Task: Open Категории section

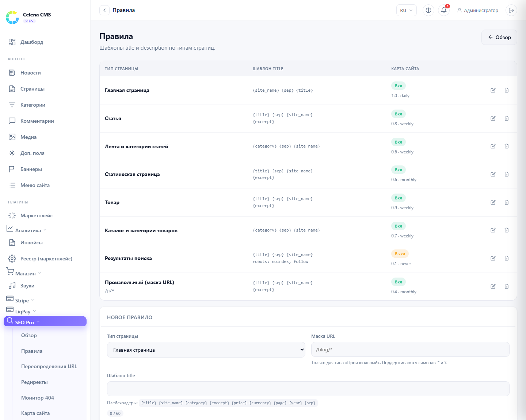Action: coord(45,105)
